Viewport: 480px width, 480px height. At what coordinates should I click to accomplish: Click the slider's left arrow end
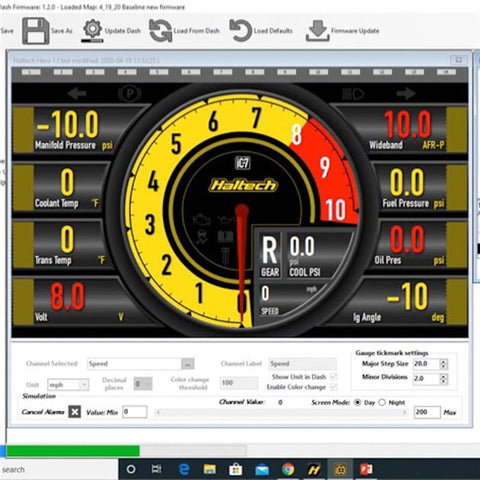coord(158,412)
